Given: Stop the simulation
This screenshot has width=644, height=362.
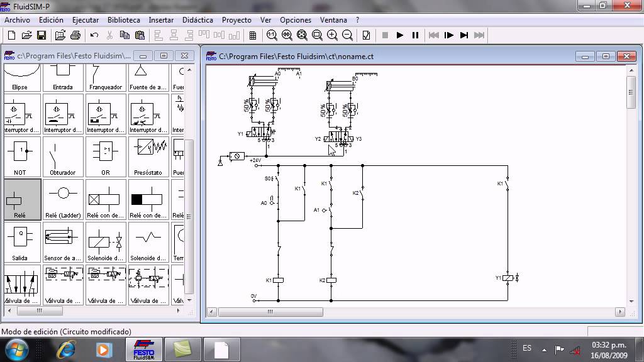Looking at the screenshot, I should coord(386,35).
